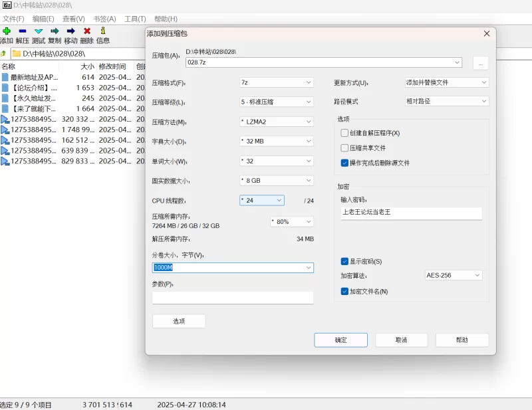Click the Move (移动) toolbar icon
532x410 pixels.
[x=70, y=31]
